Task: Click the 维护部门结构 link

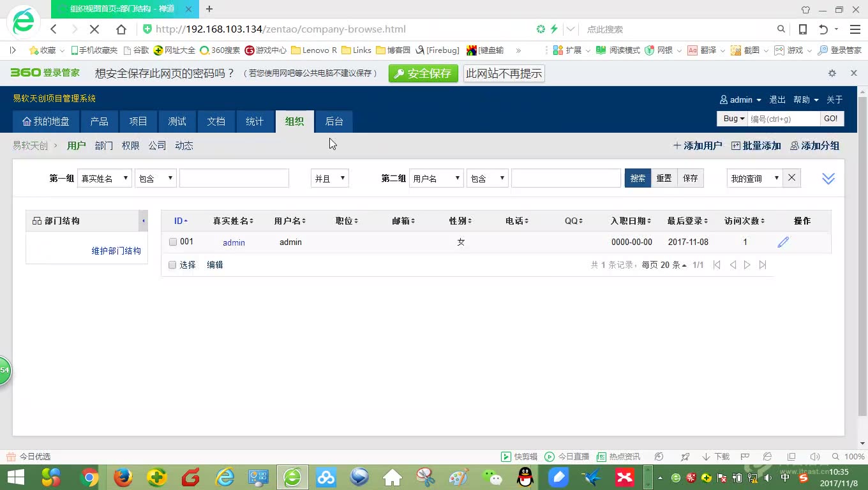Action: pyautogui.click(x=116, y=251)
